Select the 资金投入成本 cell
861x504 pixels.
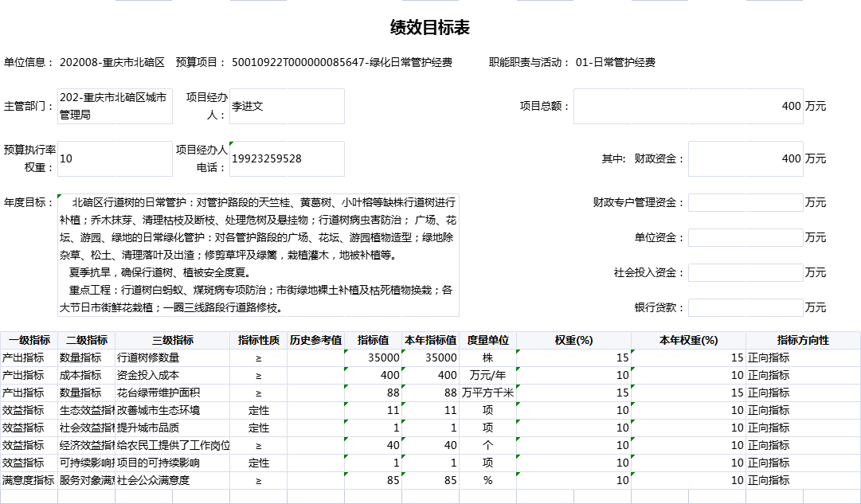[x=172, y=376]
